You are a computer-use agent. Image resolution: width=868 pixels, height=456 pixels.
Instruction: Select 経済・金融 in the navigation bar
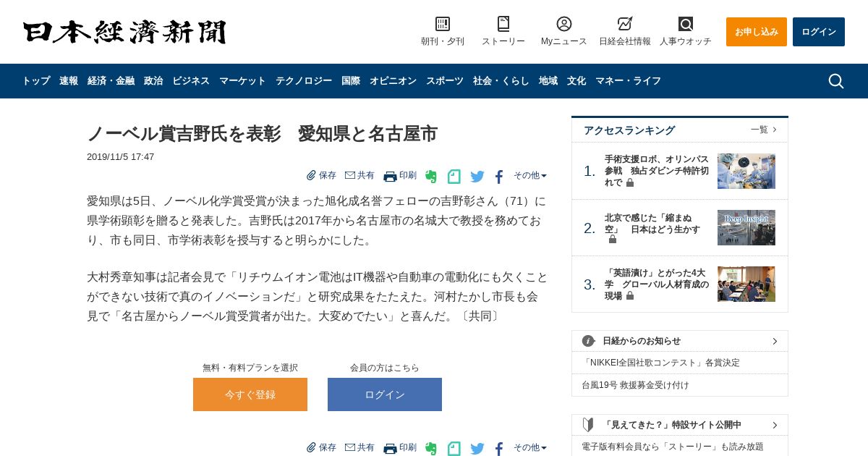coord(111,81)
